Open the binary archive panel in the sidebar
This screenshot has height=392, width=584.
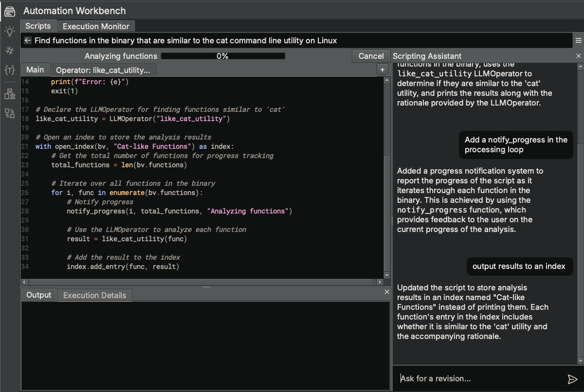point(9,11)
